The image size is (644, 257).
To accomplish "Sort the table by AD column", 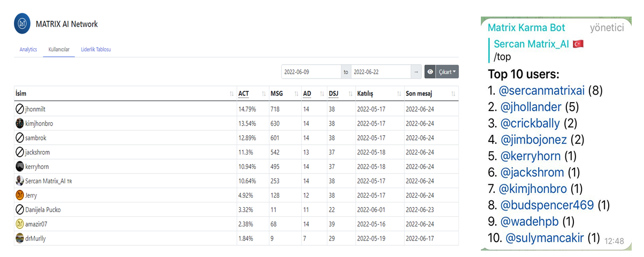I will coord(314,94).
